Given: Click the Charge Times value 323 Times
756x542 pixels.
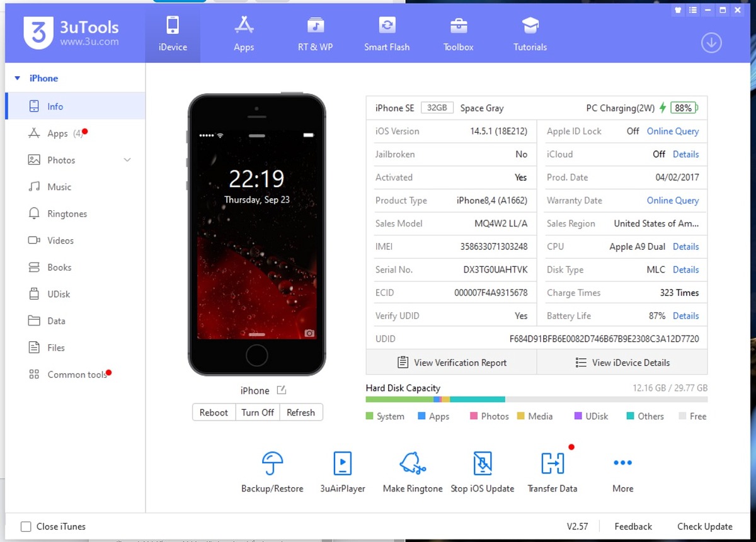Looking at the screenshot, I should pos(679,293).
